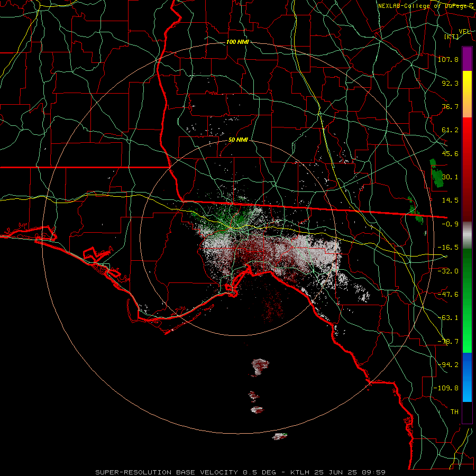Click the NEXLAB-College of DuPage credit text

coord(425,6)
